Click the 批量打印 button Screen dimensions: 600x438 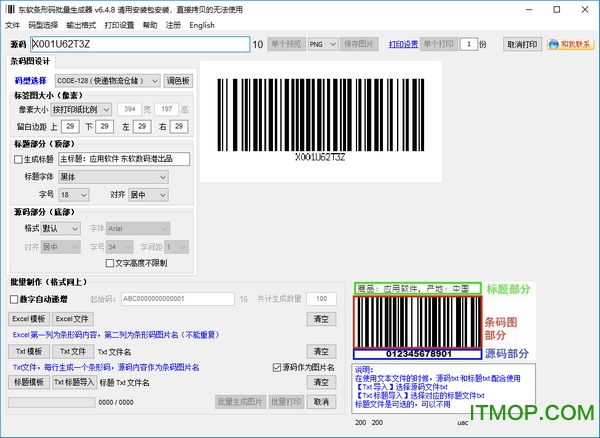(286, 402)
